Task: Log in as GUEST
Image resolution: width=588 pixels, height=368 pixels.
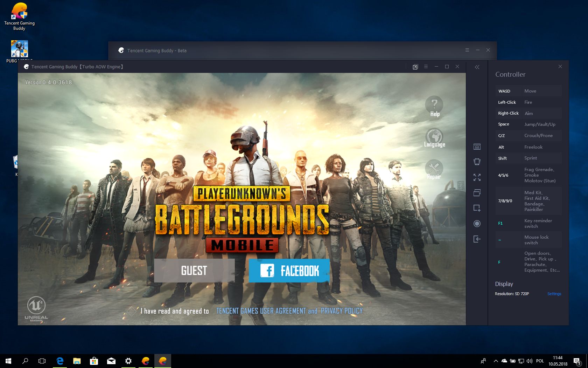Action: 194,271
